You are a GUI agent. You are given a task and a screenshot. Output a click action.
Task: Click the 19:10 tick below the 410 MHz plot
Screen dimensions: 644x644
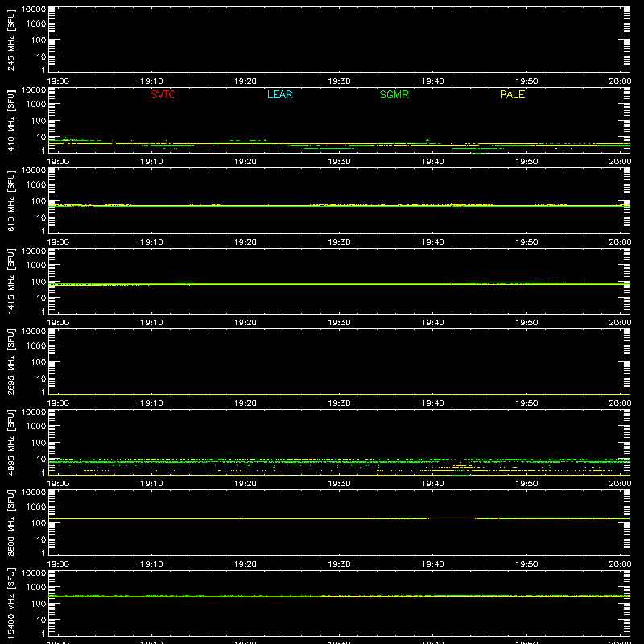(x=152, y=162)
